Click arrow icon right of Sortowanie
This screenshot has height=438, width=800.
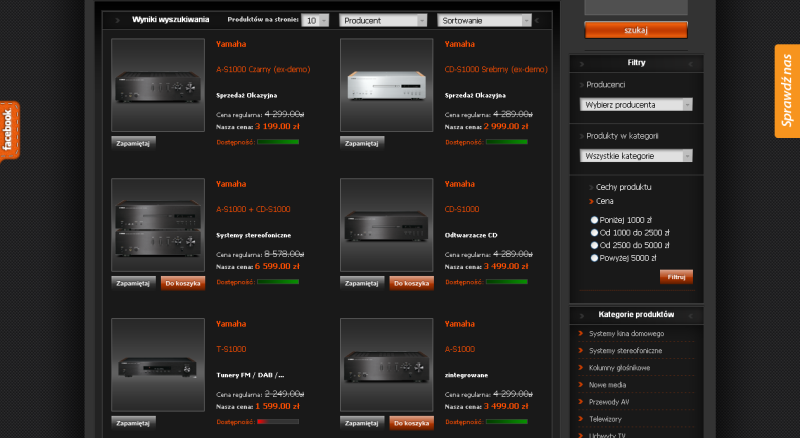click(x=537, y=20)
